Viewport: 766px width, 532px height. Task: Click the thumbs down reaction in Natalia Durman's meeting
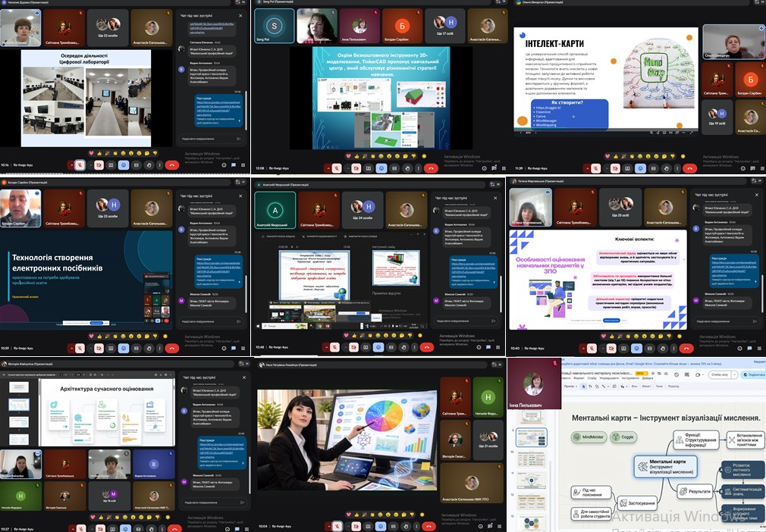click(x=154, y=155)
